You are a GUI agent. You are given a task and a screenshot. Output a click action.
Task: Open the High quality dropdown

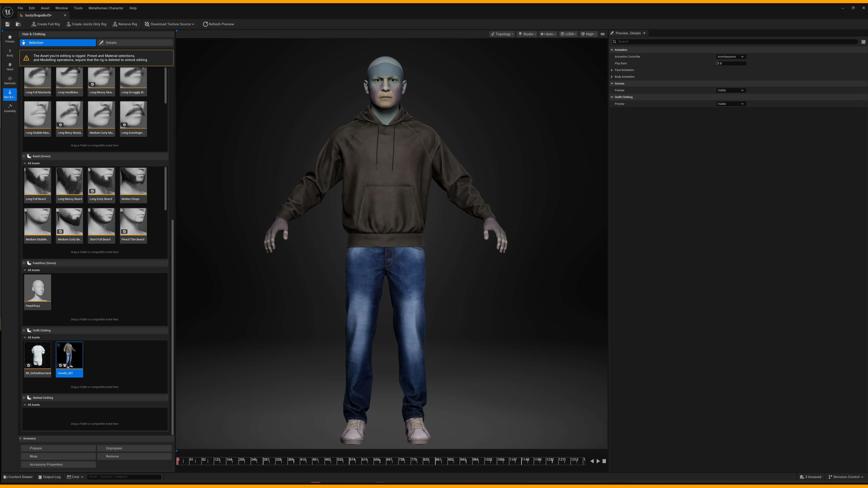point(589,34)
